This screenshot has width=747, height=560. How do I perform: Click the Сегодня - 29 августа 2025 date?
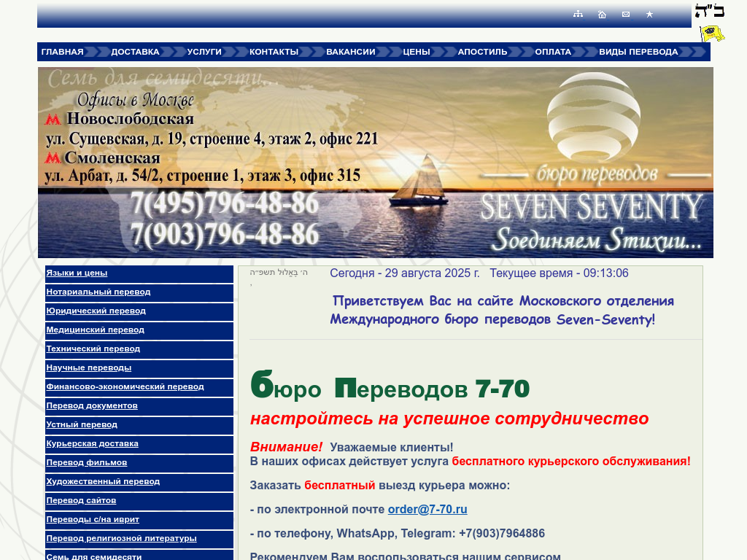point(404,273)
